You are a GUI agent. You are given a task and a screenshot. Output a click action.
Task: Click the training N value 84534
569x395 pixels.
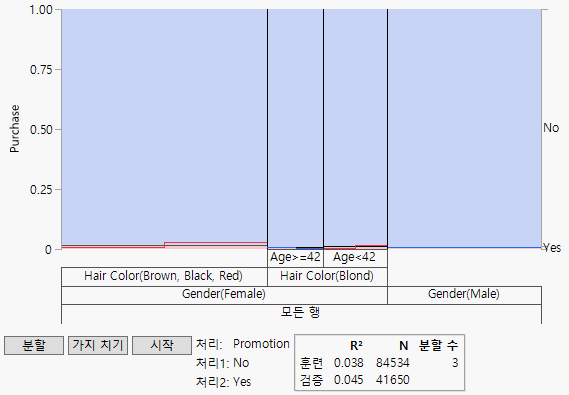(x=393, y=363)
